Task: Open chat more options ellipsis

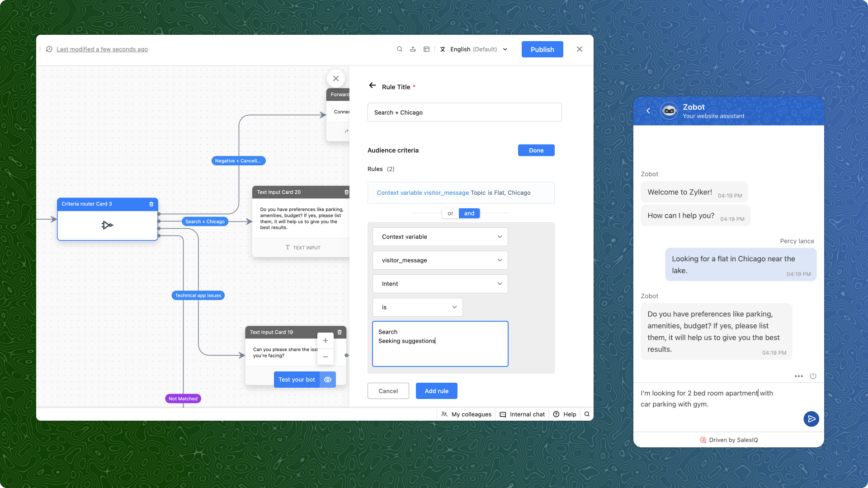Action: [798, 376]
